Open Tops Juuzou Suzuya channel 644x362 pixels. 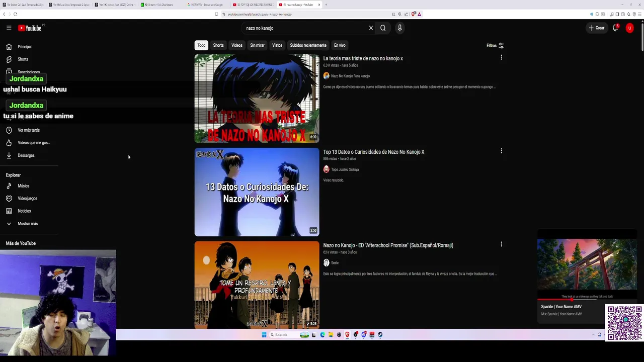coord(345,169)
